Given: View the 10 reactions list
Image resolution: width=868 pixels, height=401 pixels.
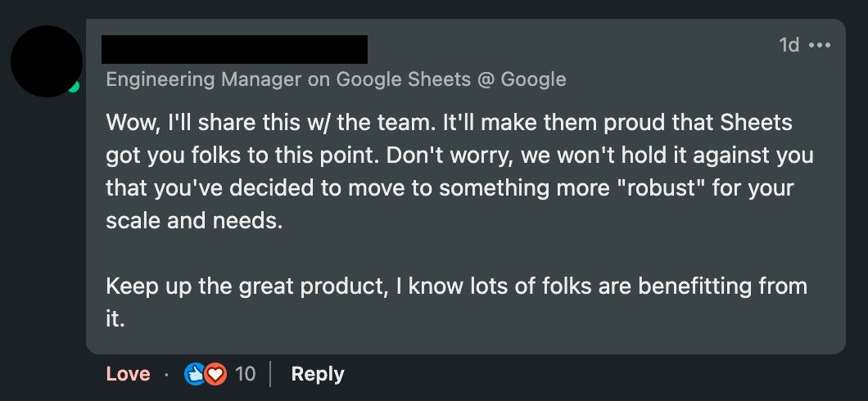Looking at the screenshot, I should [x=245, y=375].
